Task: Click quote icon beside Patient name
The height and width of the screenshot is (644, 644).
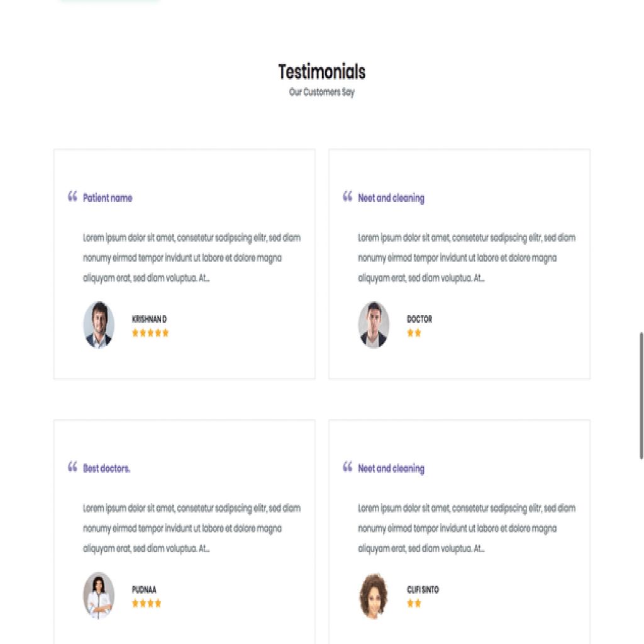Action: pyautogui.click(x=72, y=197)
